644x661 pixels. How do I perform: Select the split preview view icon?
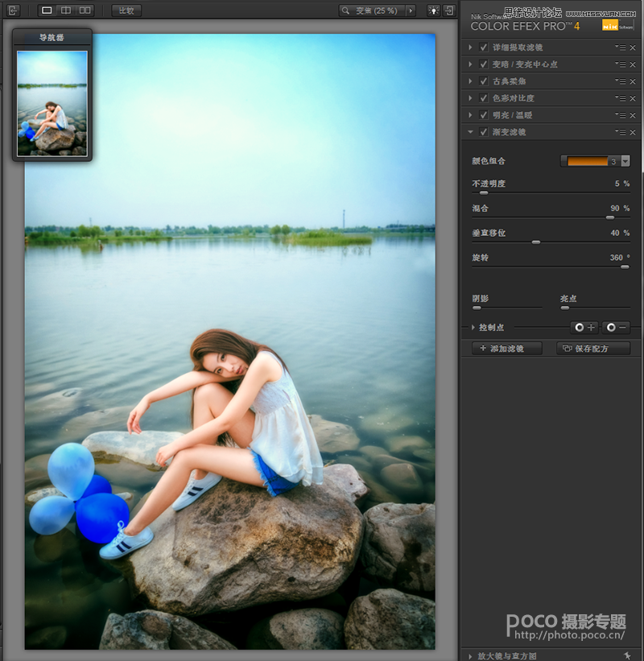(x=67, y=10)
